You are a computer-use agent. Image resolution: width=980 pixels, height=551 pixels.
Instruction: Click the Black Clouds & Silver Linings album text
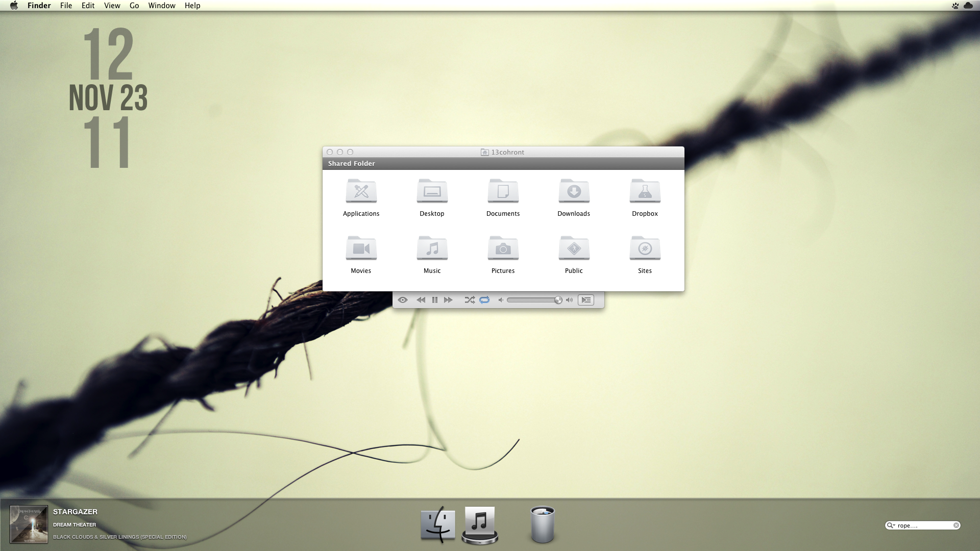click(x=120, y=537)
